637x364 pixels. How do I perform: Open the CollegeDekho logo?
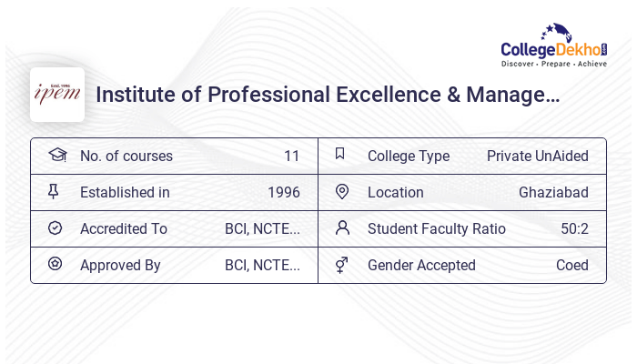click(x=554, y=45)
